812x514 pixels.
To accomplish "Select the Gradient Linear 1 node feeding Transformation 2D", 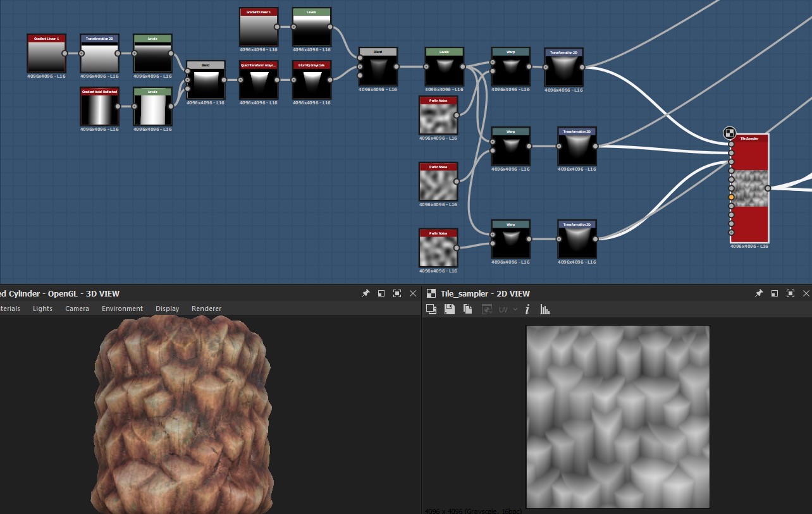I will 47,54.
